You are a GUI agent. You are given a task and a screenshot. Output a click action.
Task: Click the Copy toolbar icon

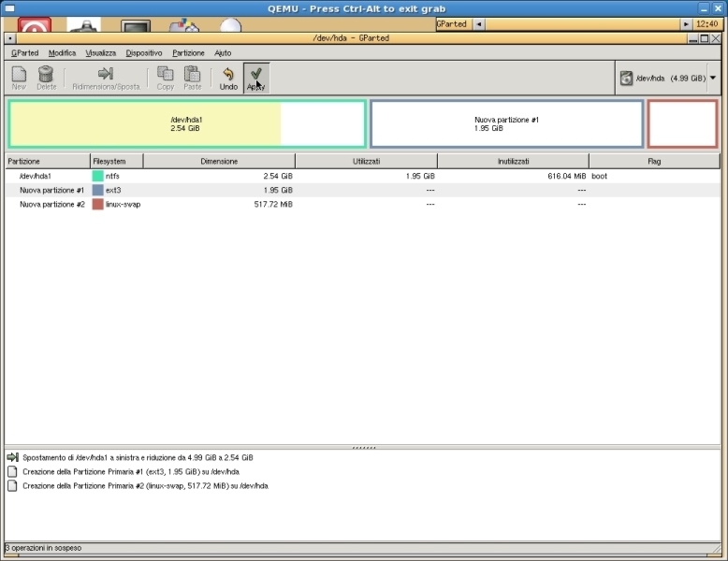pos(166,74)
